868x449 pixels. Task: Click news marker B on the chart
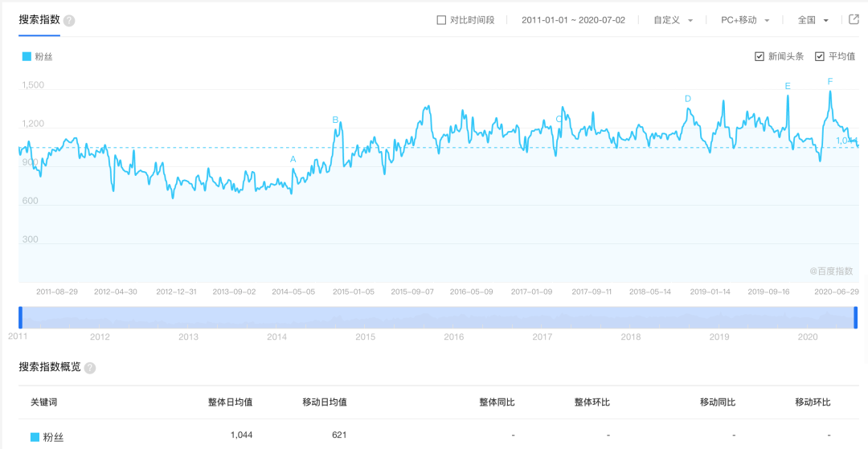335,120
